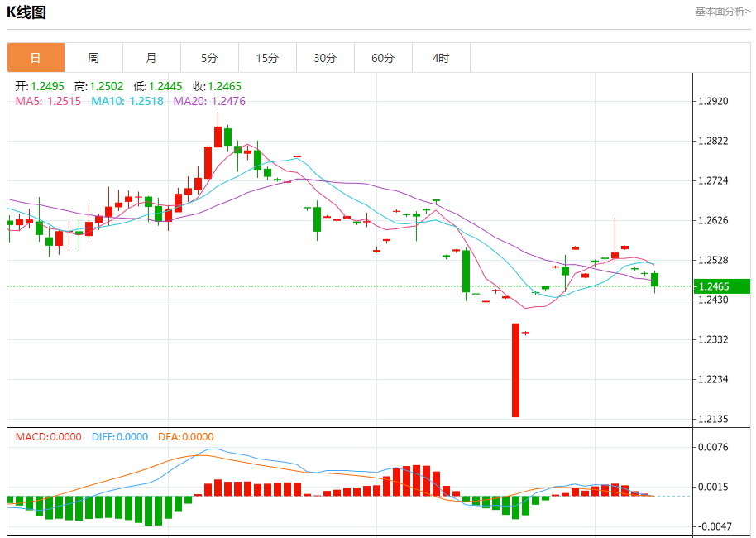
Task: Open the 60分 timeframe tab
Action: point(383,58)
